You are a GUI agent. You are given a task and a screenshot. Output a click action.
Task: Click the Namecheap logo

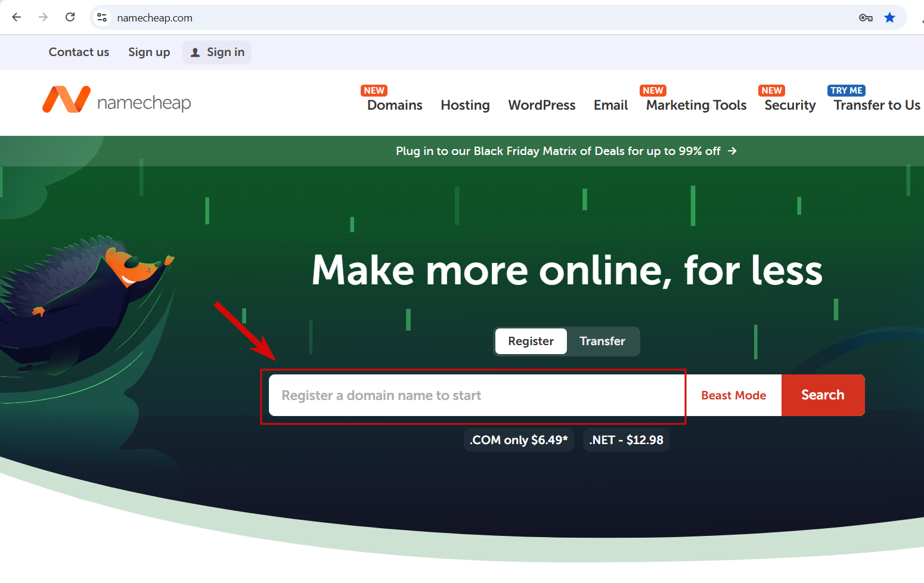coord(117,100)
